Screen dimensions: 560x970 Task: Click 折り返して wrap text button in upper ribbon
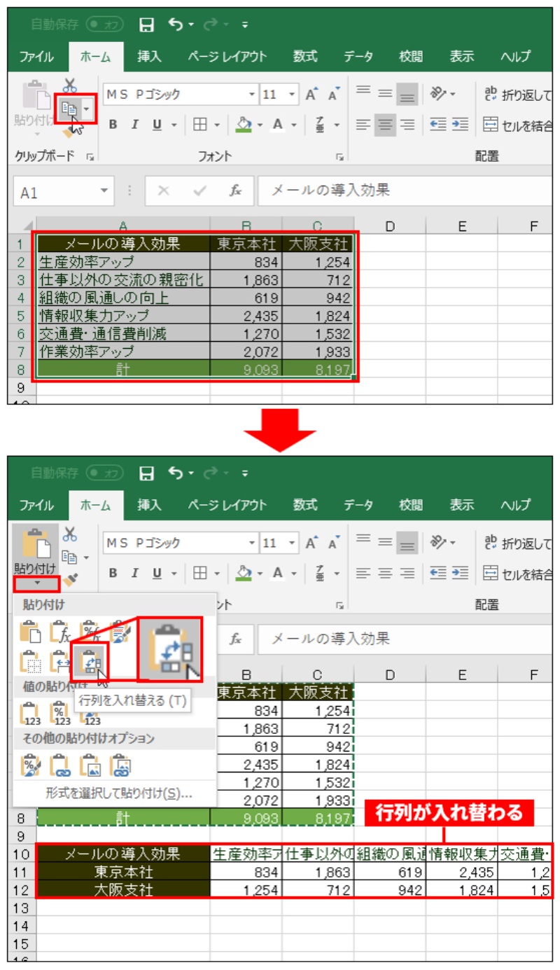[518, 93]
